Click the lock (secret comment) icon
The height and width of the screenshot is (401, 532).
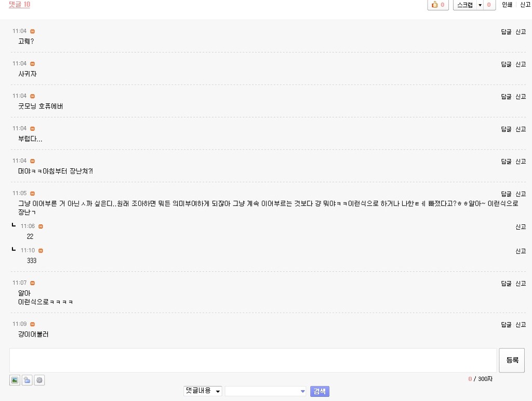27,380
